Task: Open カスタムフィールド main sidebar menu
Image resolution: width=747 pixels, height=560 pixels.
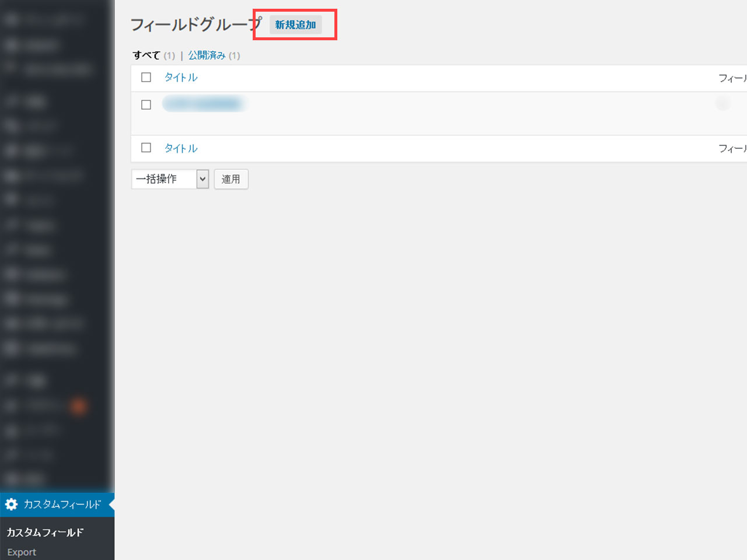Action: (57, 504)
